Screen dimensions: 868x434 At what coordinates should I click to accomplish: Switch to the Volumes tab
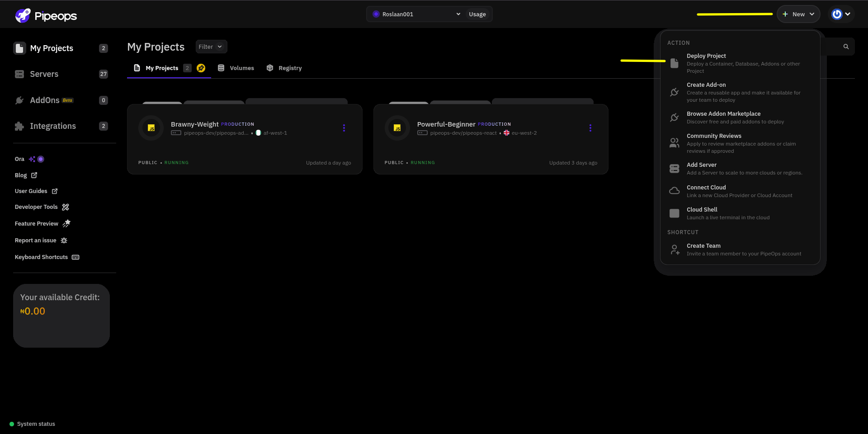[x=236, y=68]
